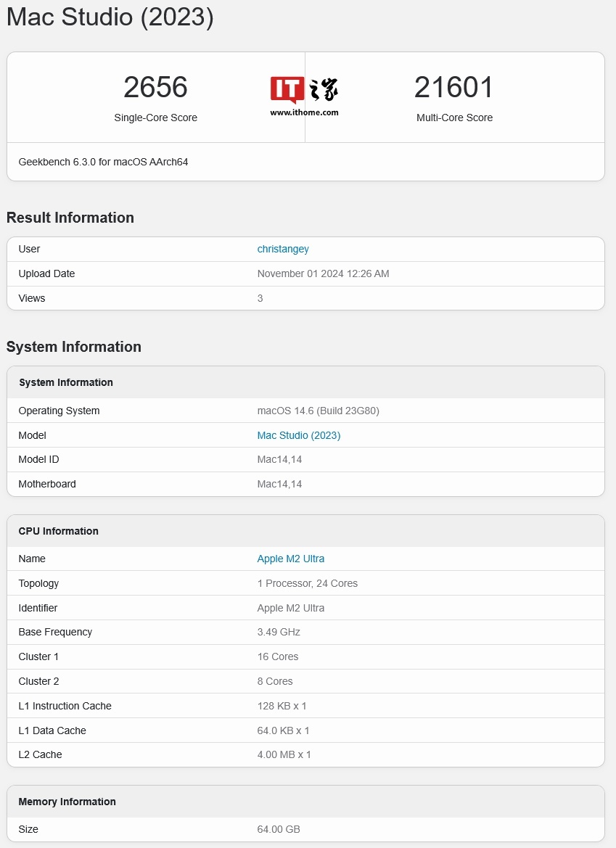This screenshot has height=848, width=616.
Task: Click the ITHome logo watermark
Action: [x=304, y=96]
